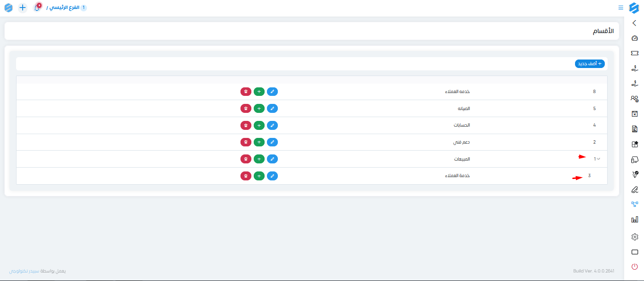Toggle the hamburger menu in header

pyautogui.click(x=620, y=8)
